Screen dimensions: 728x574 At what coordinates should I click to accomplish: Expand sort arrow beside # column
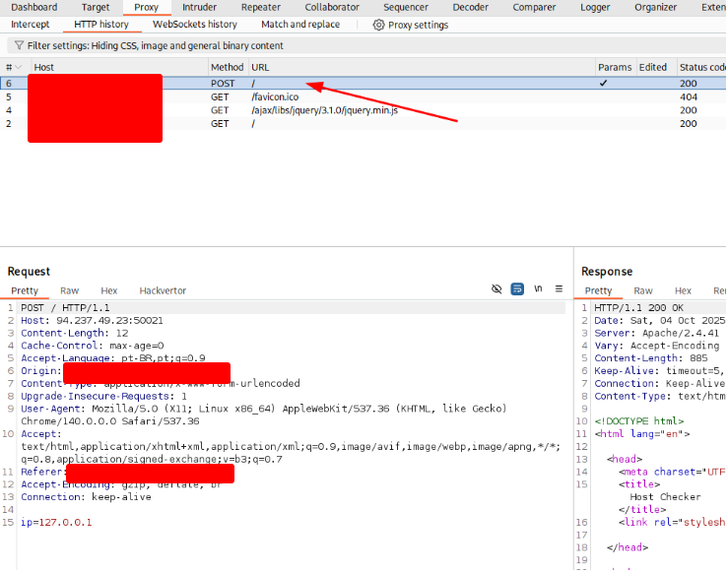tap(18, 67)
